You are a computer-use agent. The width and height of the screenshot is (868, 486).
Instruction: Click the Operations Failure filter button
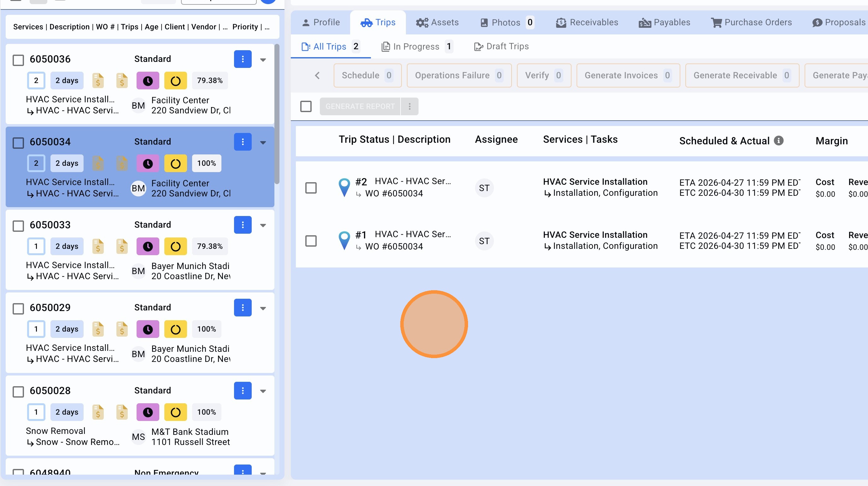click(x=459, y=75)
